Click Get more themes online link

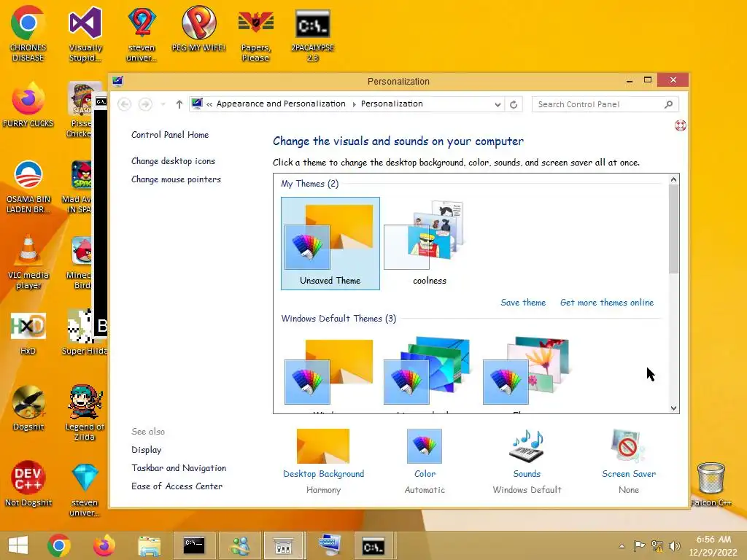point(607,303)
